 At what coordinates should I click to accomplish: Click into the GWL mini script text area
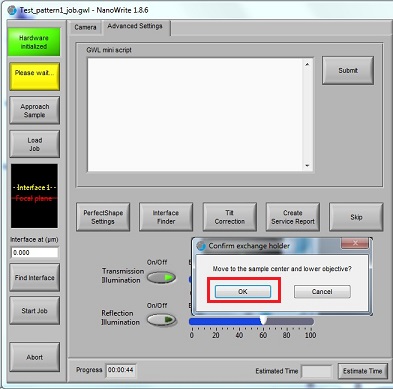pos(196,115)
